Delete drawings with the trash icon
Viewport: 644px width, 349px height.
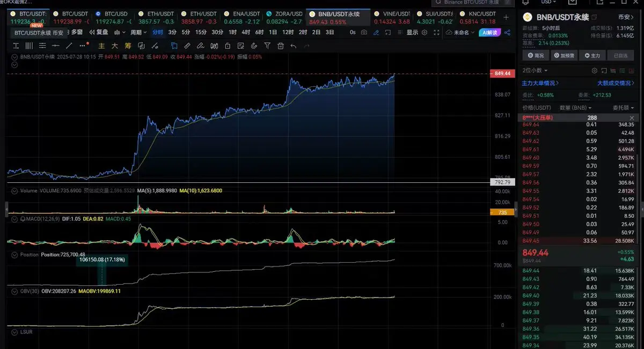[x=280, y=46]
